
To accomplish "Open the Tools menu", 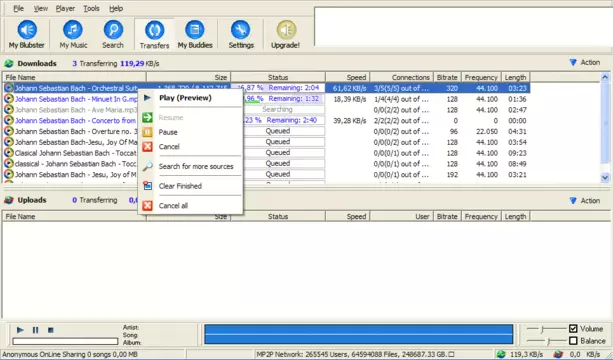I will [x=91, y=8].
